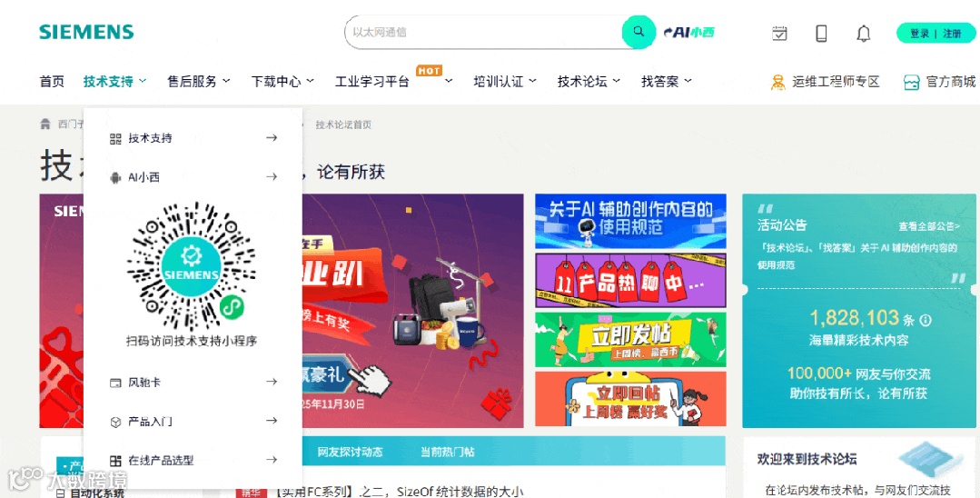Select 产品入门 menu entry
The image size is (980, 498).
tap(193, 421)
